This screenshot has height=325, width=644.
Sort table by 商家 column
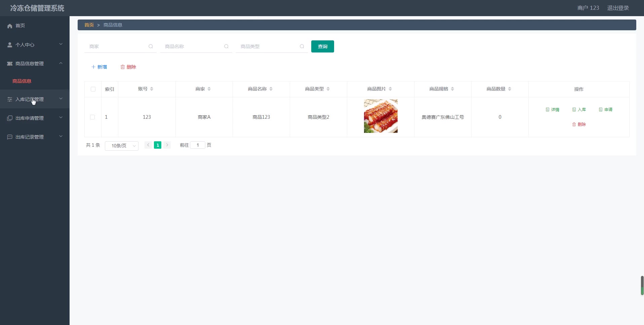(209, 89)
